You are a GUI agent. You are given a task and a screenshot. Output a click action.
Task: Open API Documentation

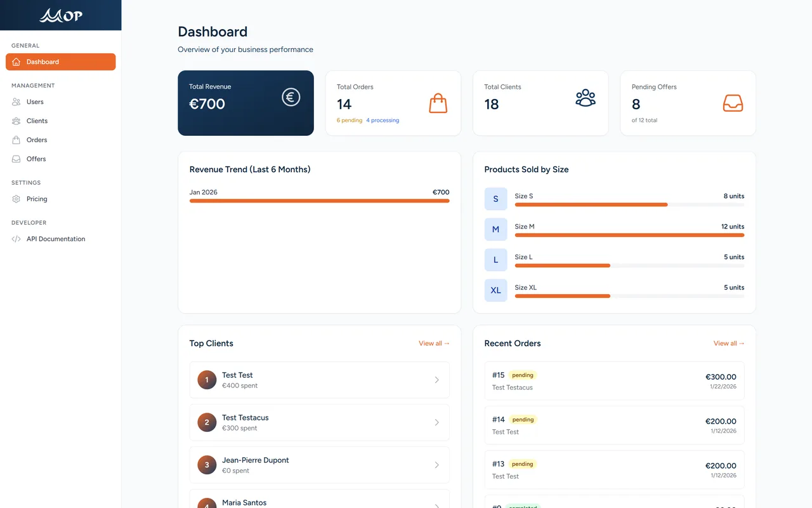(61, 239)
